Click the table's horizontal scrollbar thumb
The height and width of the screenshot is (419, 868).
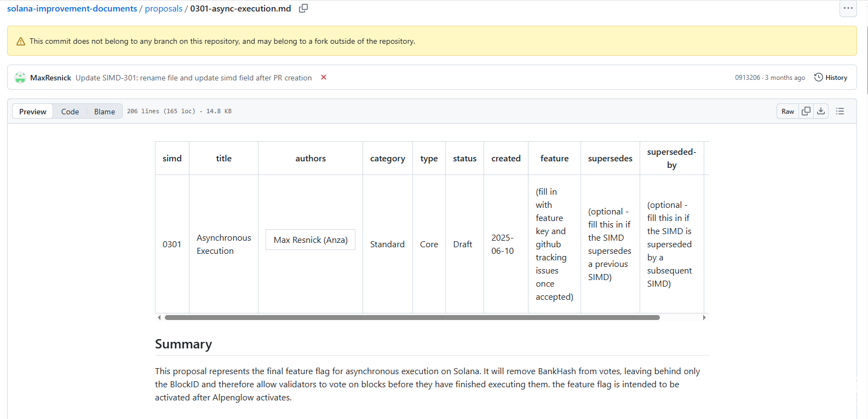coord(412,317)
